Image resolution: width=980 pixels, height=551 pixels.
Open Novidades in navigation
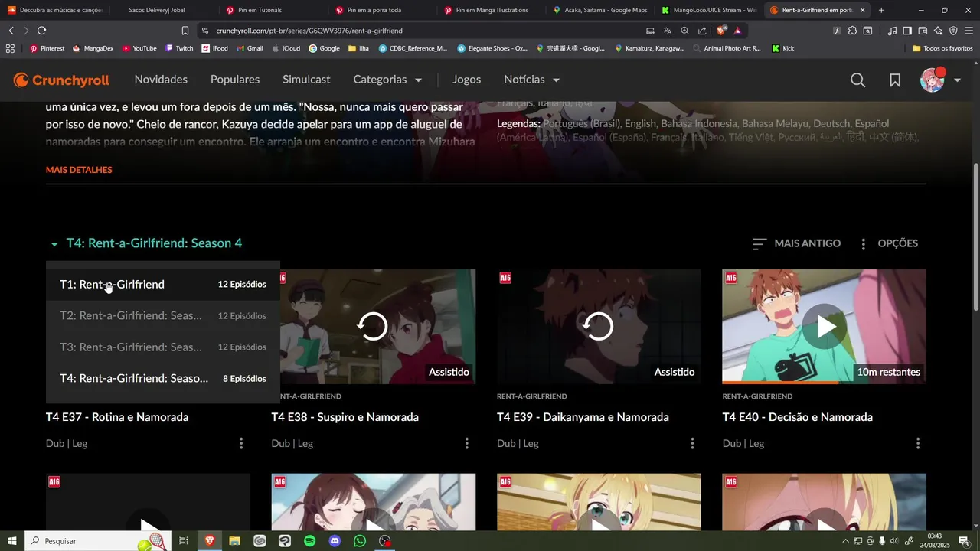161,80
